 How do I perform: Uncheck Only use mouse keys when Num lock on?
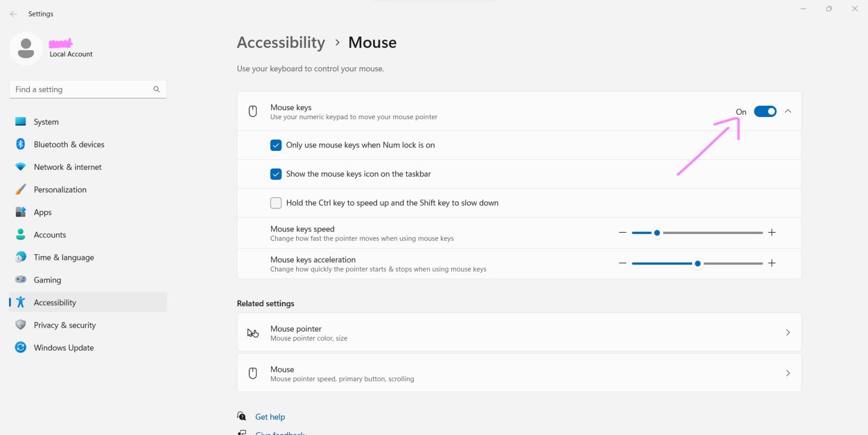(x=276, y=145)
